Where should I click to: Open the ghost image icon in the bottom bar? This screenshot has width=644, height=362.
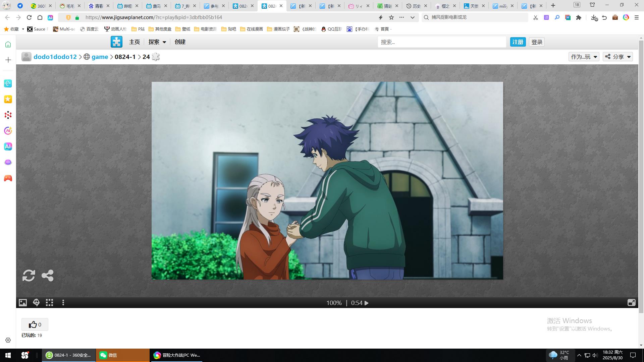36,303
